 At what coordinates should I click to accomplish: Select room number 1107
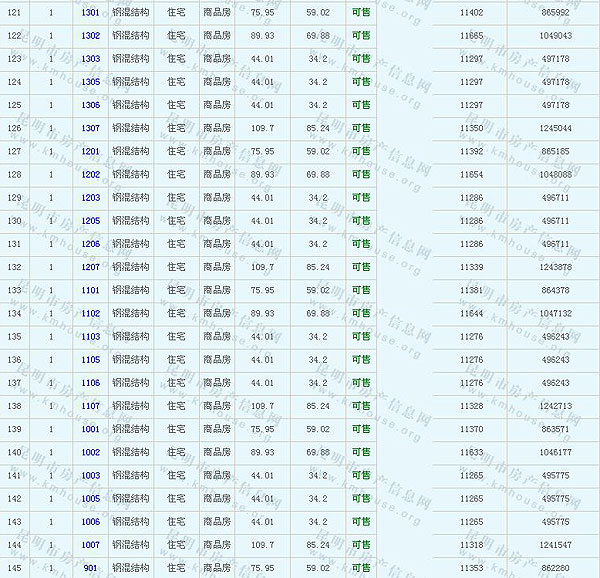point(91,406)
